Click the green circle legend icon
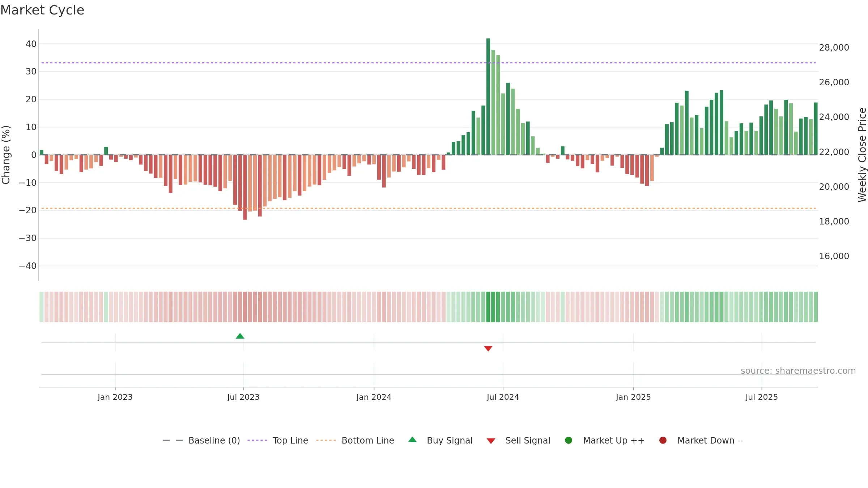The width and height of the screenshot is (868, 488). coord(569,440)
